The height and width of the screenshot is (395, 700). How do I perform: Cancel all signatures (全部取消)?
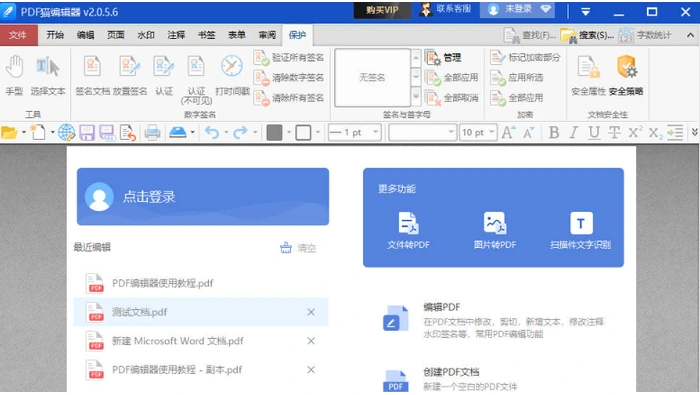(x=452, y=98)
